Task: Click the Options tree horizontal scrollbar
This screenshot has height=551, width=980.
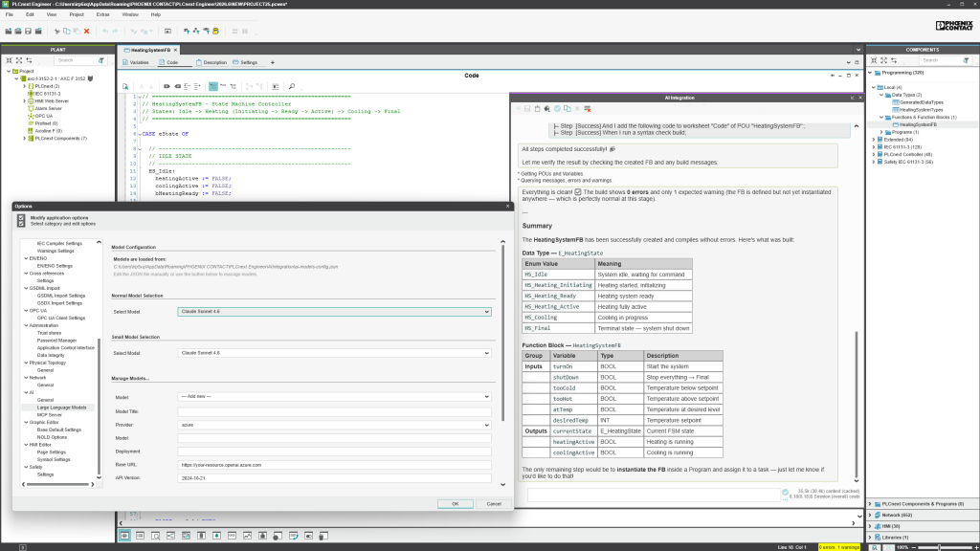Action: 57,484
